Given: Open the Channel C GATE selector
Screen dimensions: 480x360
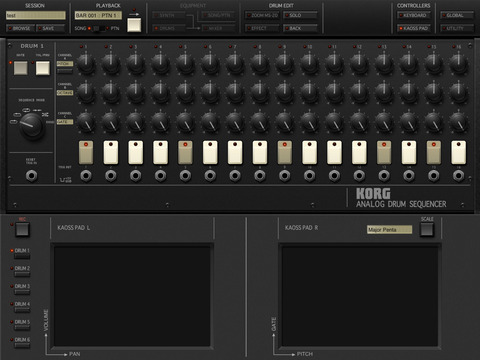Looking at the screenshot, I should pyautogui.click(x=65, y=122).
